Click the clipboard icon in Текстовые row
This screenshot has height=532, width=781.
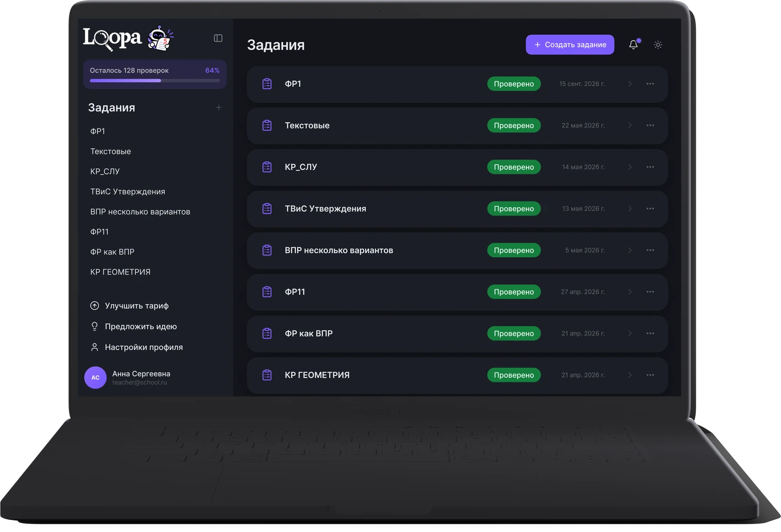tap(267, 125)
